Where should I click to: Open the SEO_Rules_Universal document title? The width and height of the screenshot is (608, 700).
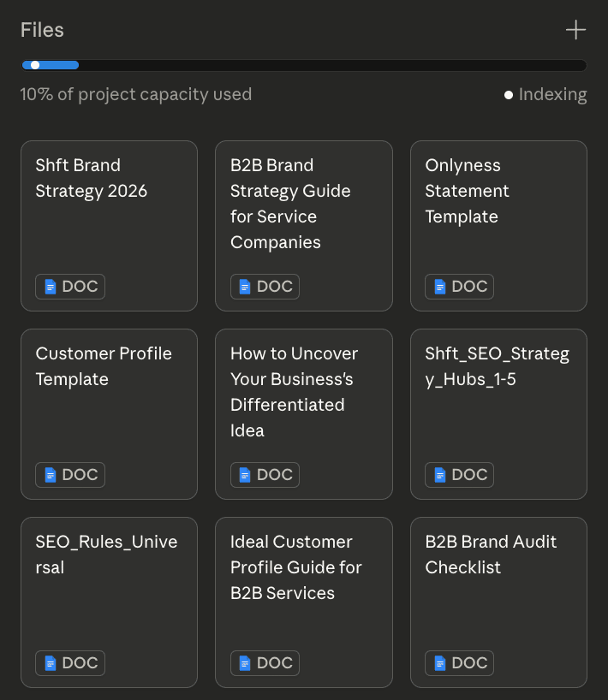point(106,555)
